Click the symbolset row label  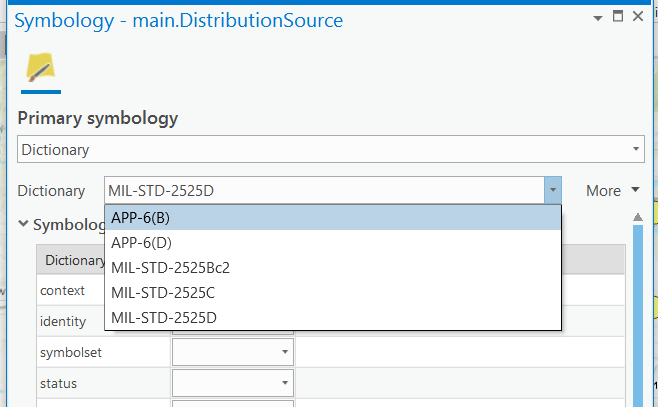71,352
